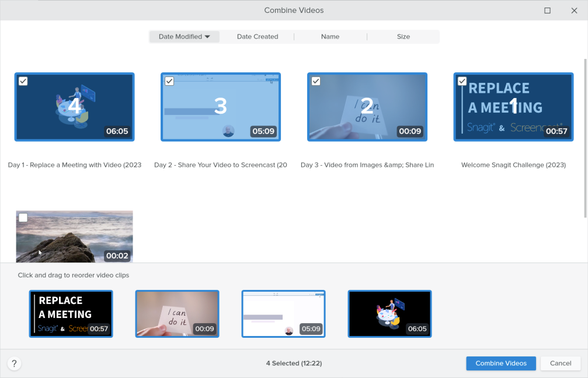
Task: Click the 'Click and drag to reorder video clips' hint
Action: [74, 275]
